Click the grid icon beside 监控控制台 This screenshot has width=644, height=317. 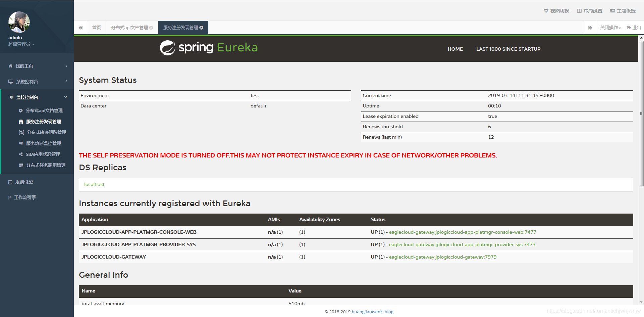[11, 97]
